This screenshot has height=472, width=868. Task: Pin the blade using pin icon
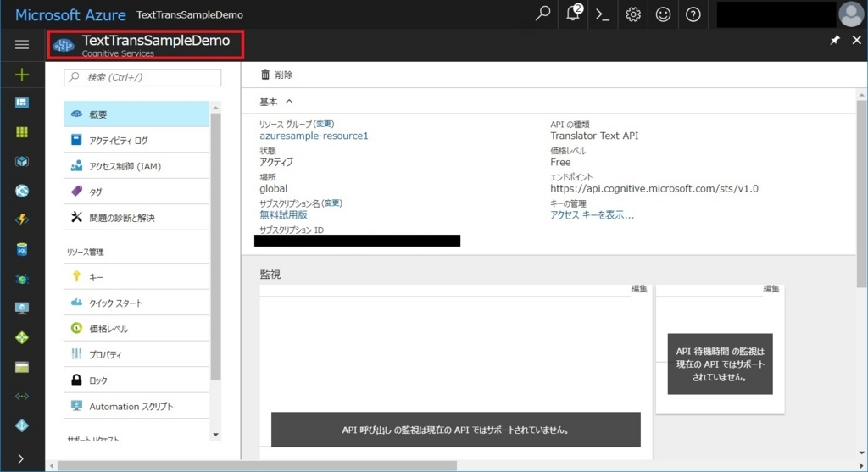835,40
